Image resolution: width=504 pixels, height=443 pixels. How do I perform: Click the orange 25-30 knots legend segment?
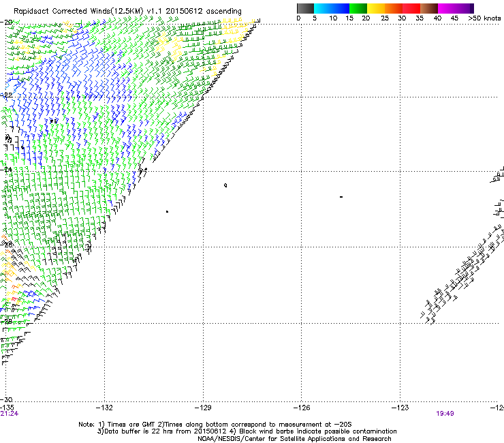tap(394, 8)
